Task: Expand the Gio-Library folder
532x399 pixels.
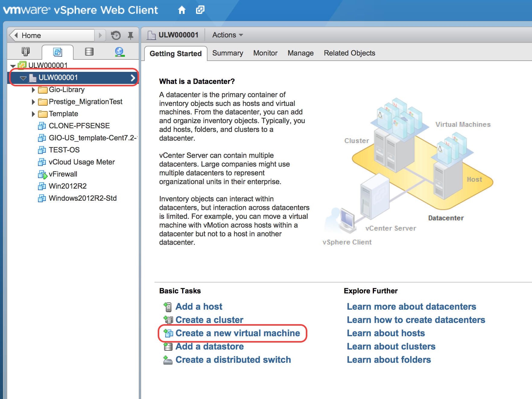Action: [33, 90]
